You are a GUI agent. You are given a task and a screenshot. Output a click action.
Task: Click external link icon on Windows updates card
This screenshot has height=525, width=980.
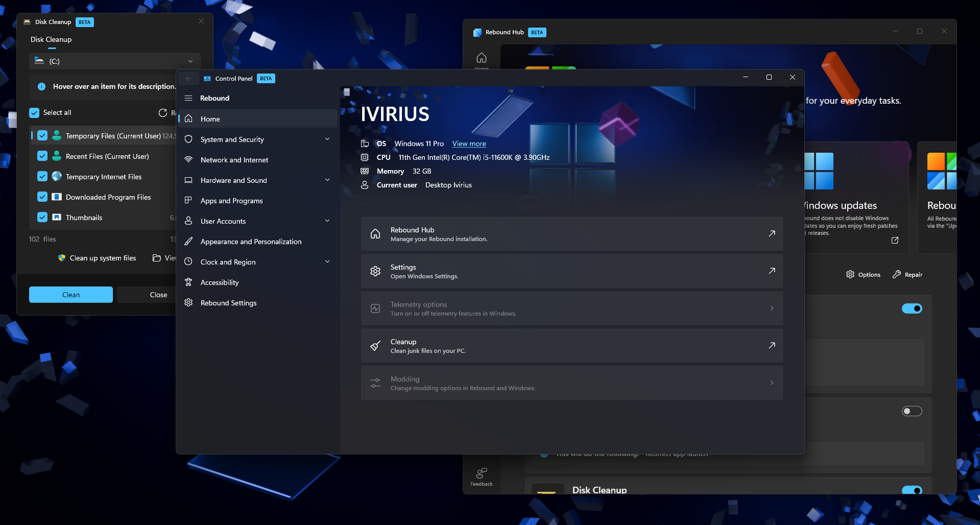click(895, 240)
